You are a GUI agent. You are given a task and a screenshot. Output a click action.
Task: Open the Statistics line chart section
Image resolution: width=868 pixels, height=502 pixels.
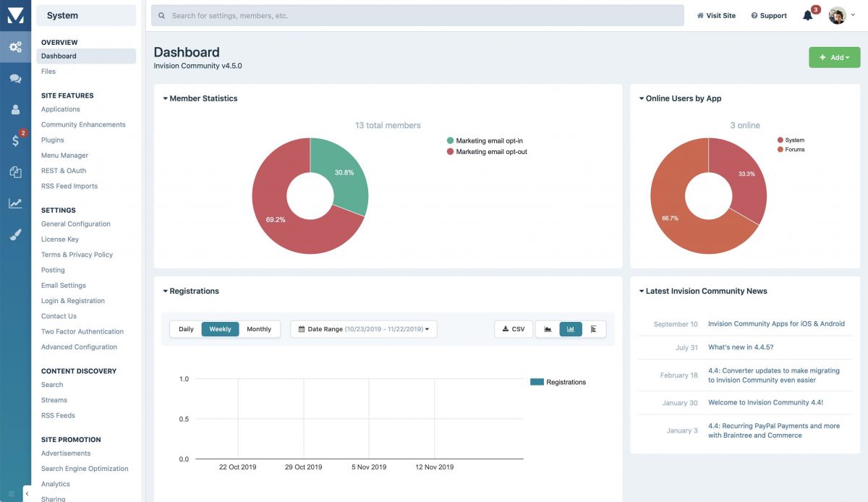[15, 203]
